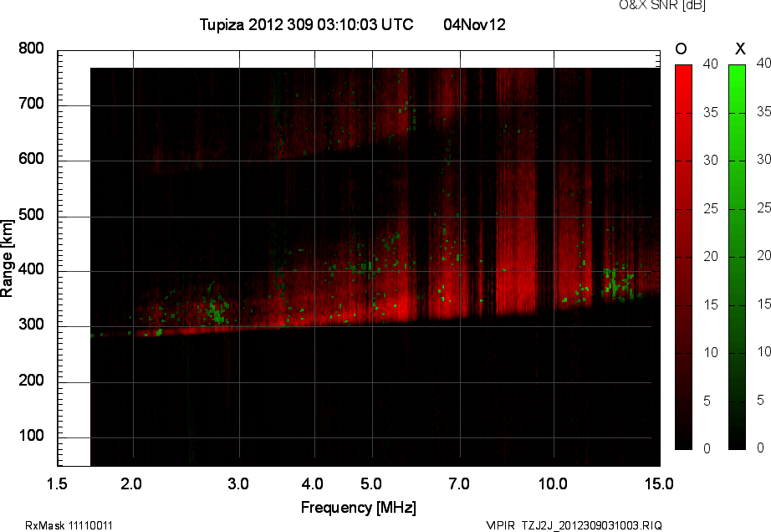Click the 3.0 frequency tick label
This screenshot has height=532, width=771.
[238, 483]
